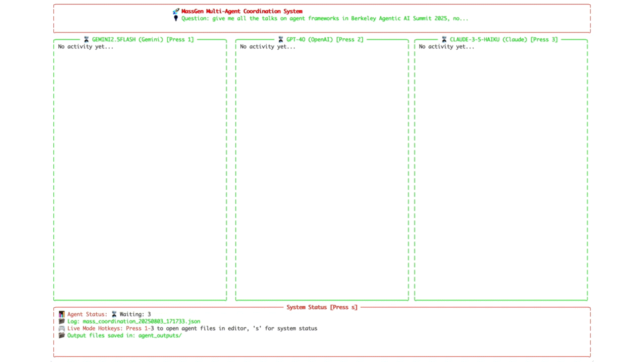This screenshot has height=362, width=644.
Task: Click the bar chart Agent Status icon
Action: point(62,314)
